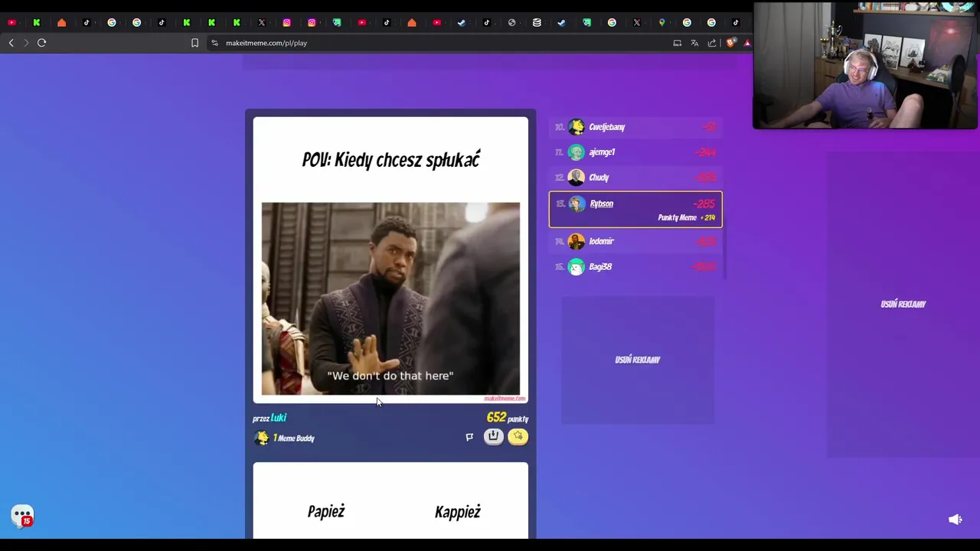Click Rybson's score -285
Screen dimensions: 980x551
[704, 204]
